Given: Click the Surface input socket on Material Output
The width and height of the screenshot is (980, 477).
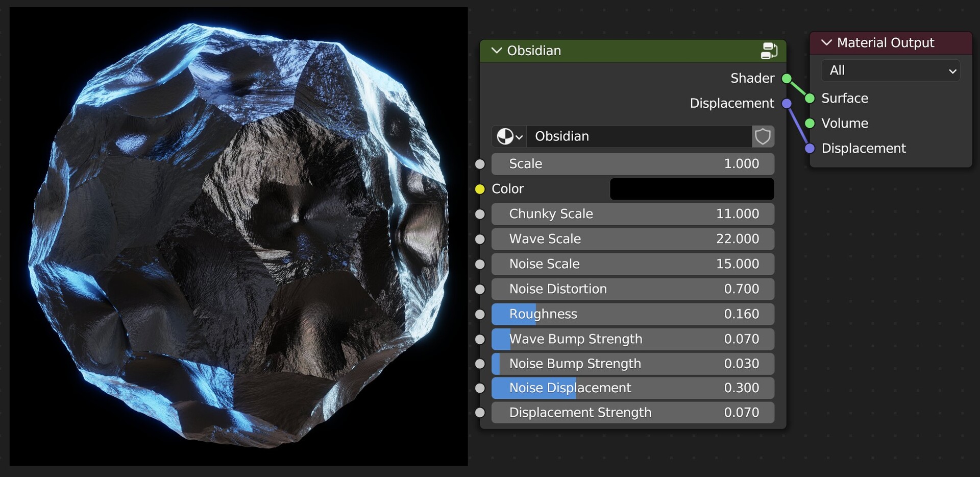Looking at the screenshot, I should tap(810, 98).
